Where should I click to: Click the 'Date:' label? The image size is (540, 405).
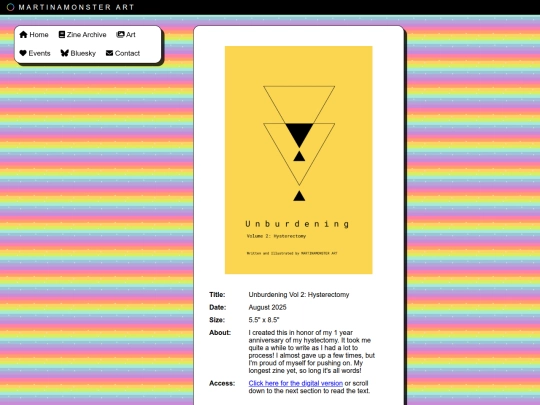[x=217, y=307]
